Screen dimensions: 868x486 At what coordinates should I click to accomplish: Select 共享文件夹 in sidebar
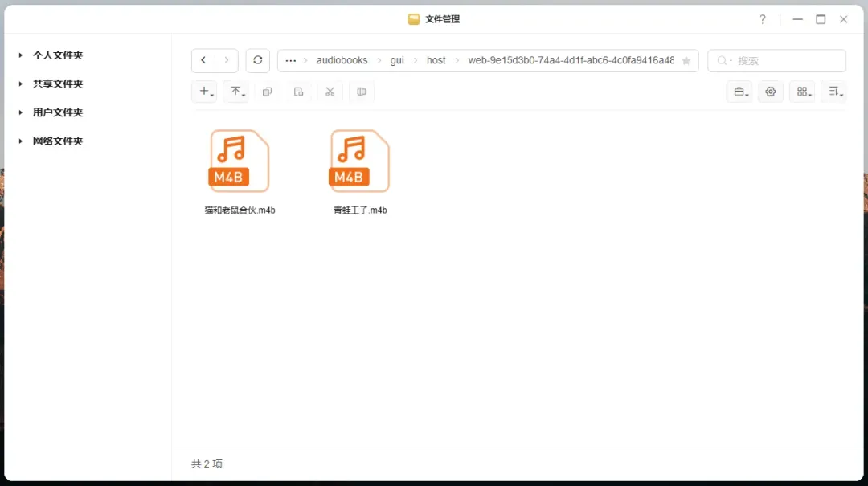58,84
